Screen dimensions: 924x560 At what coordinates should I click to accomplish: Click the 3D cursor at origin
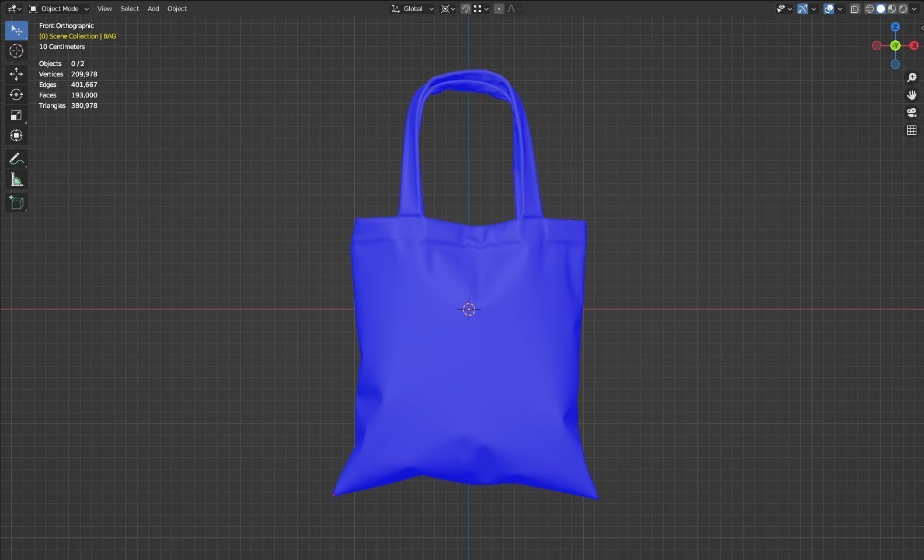pyautogui.click(x=469, y=309)
